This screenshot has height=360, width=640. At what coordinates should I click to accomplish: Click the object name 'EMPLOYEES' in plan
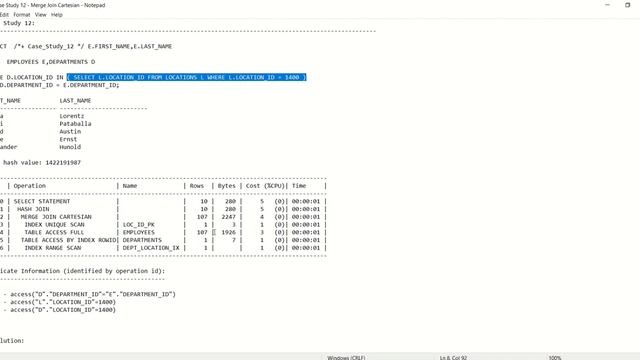139,232
